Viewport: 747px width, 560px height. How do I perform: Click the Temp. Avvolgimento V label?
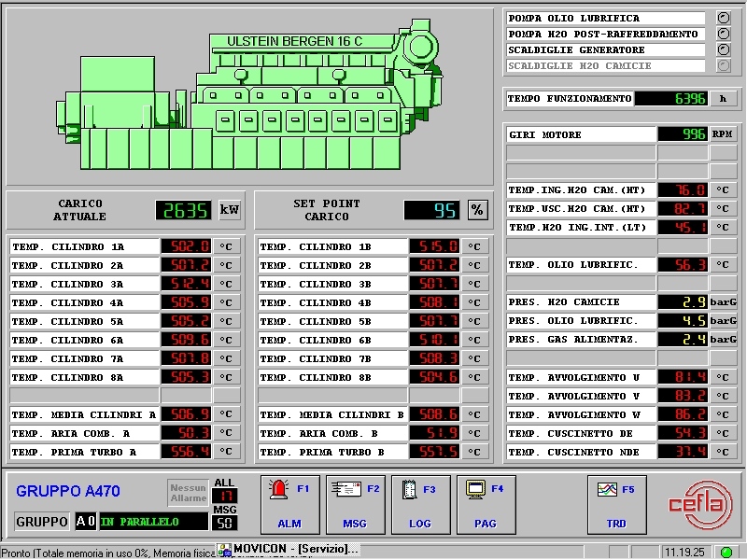581,396
